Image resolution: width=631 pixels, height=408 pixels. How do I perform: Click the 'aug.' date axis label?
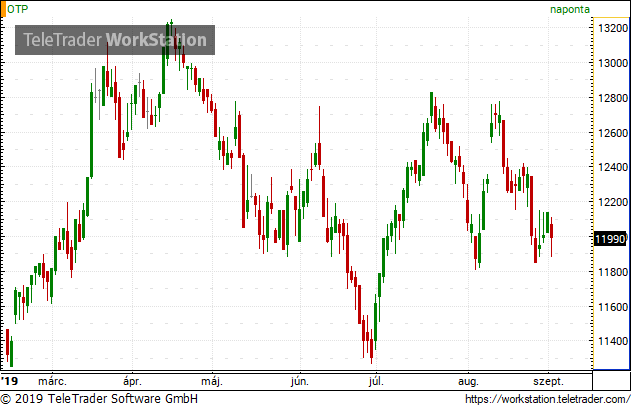(x=468, y=381)
